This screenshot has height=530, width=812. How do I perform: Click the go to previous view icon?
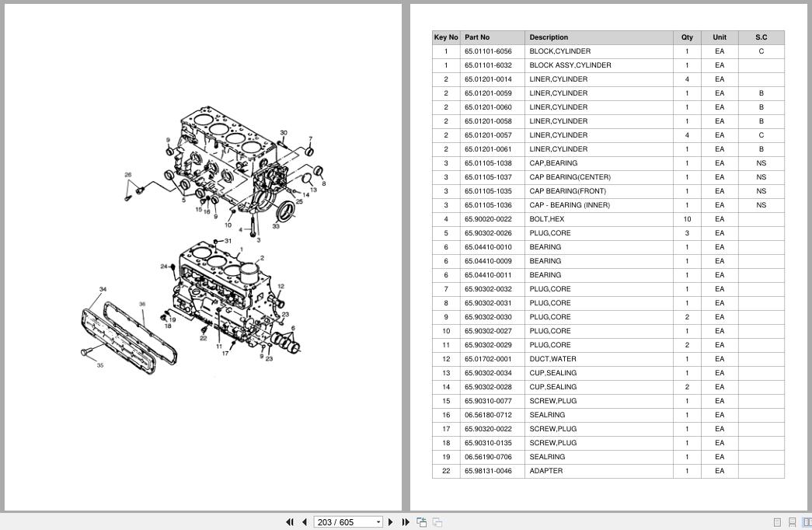click(422, 522)
